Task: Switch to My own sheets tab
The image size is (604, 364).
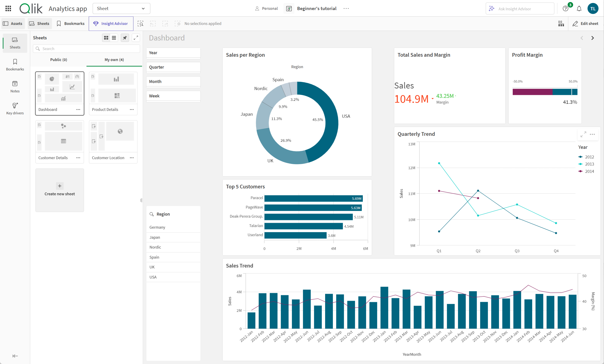Action: (113, 59)
